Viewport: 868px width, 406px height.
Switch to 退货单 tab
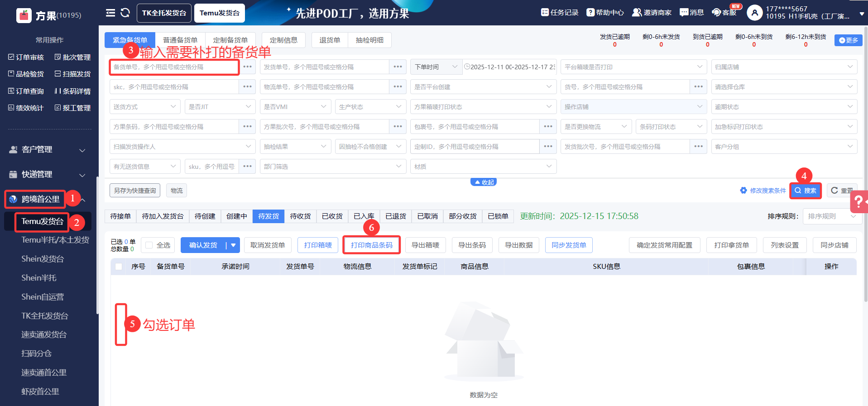[x=330, y=40]
